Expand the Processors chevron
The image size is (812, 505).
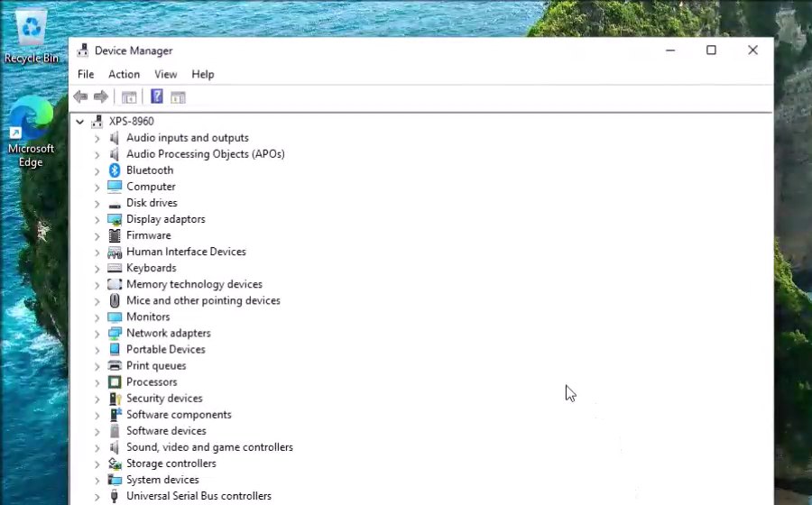[97, 382]
